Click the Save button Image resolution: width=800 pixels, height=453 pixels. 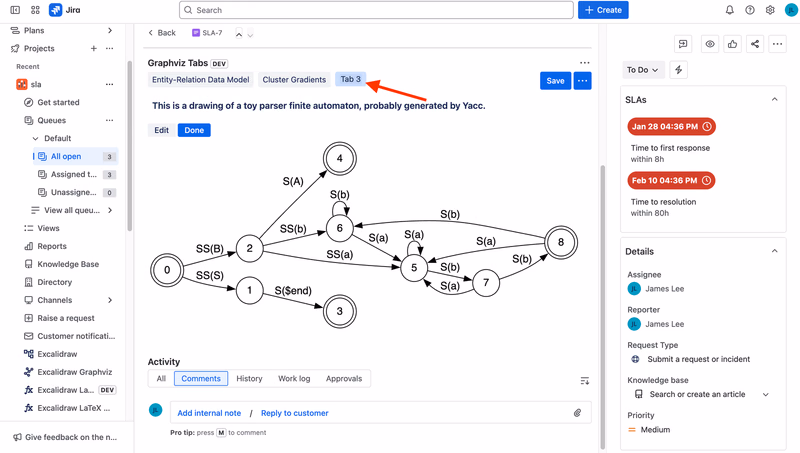[x=555, y=81]
